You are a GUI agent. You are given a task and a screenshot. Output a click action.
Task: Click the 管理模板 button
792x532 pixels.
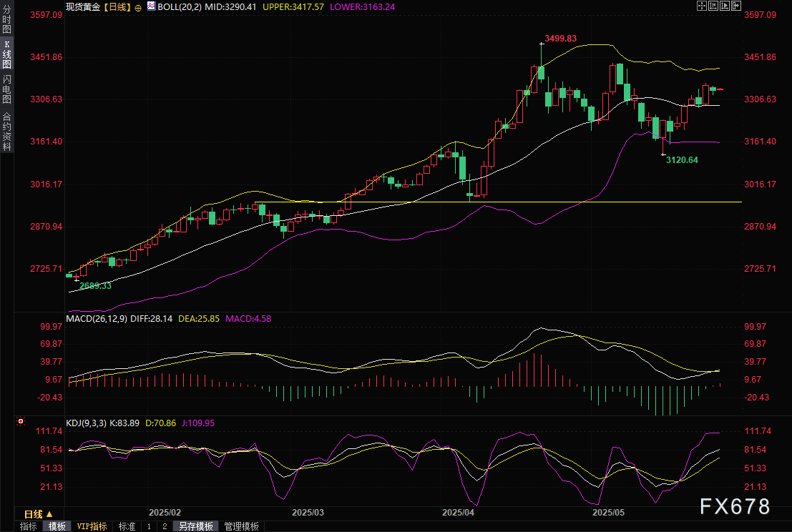pyautogui.click(x=242, y=526)
